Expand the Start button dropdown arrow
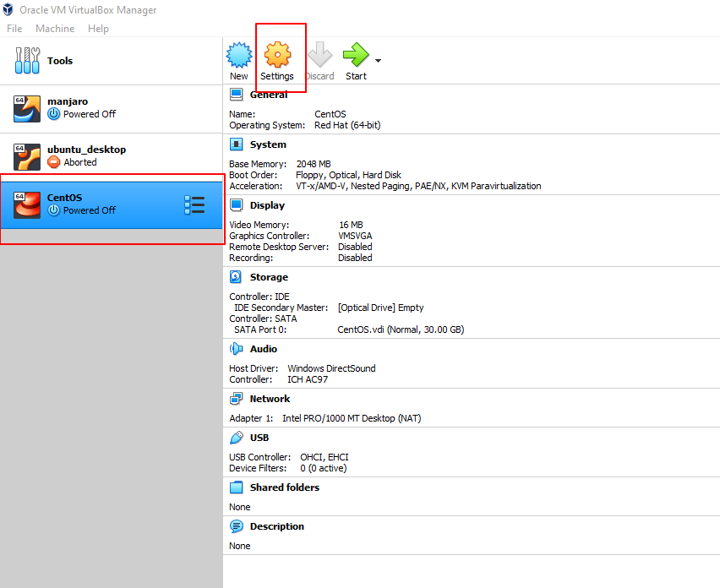 (x=378, y=61)
